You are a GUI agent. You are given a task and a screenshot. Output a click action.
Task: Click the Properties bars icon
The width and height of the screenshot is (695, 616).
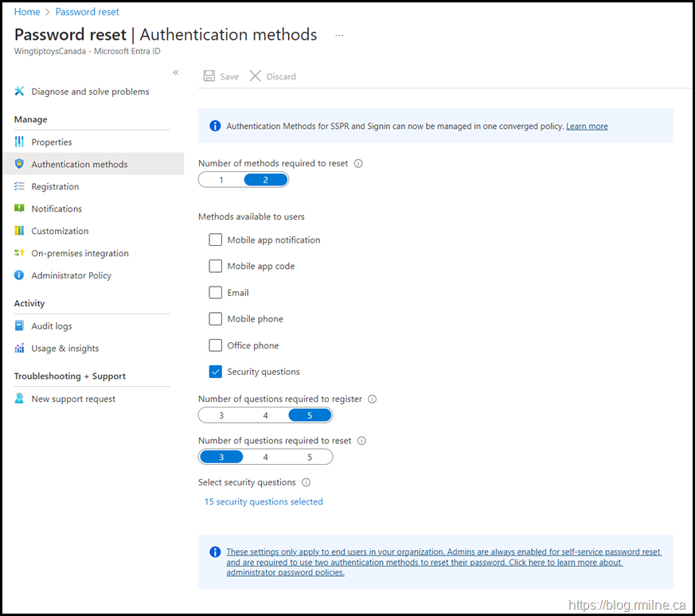click(x=19, y=142)
